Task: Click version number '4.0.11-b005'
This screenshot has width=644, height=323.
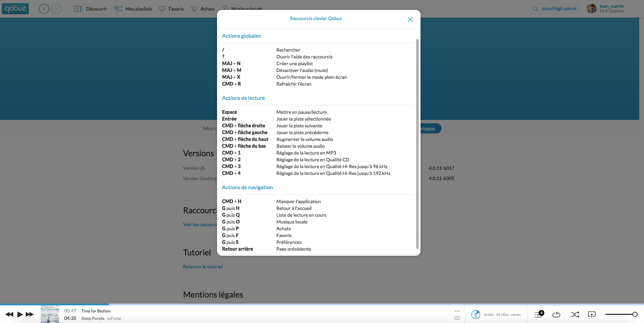Action: pyautogui.click(x=442, y=178)
